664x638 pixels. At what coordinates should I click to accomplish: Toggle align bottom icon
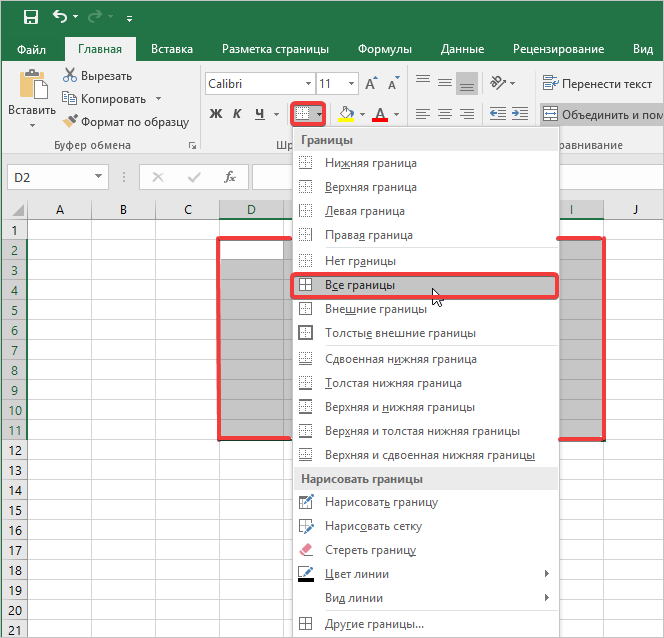[x=467, y=83]
